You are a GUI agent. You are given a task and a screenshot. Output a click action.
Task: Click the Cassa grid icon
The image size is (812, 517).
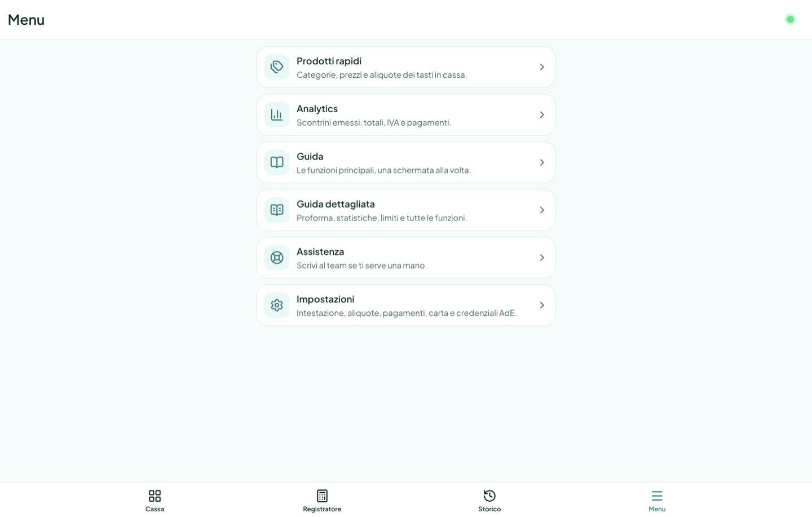(155, 496)
